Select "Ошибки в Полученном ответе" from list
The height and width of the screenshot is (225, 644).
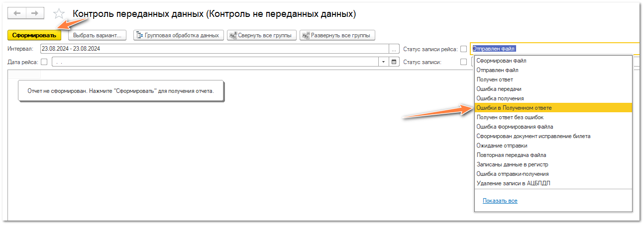pos(514,108)
